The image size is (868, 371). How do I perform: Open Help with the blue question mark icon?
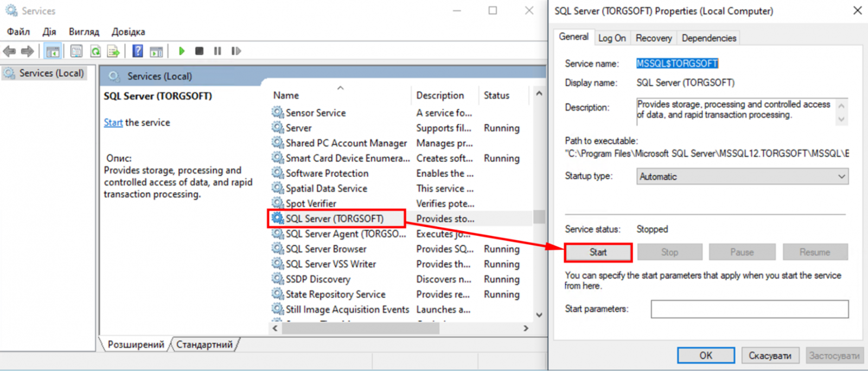138,51
